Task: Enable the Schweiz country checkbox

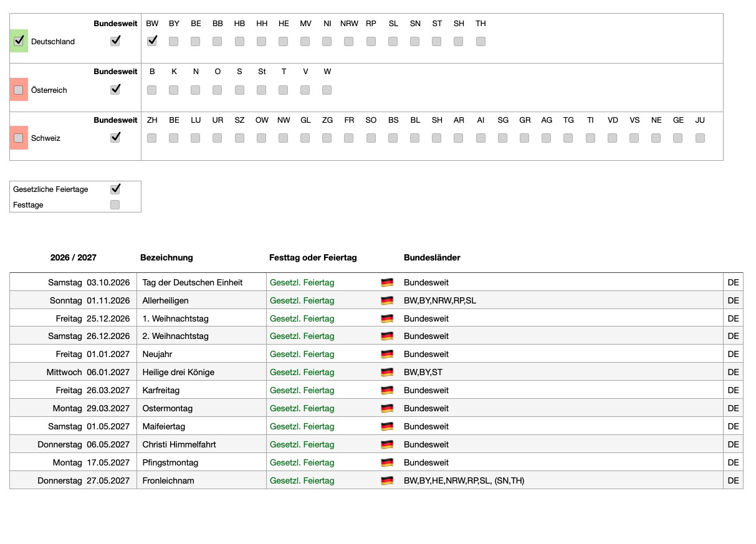Action: point(19,138)
